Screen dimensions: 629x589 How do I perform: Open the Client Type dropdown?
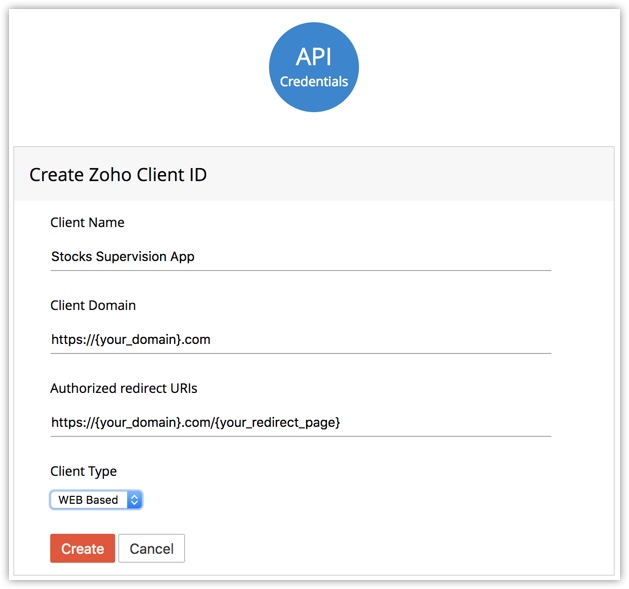tap(96, 500)
